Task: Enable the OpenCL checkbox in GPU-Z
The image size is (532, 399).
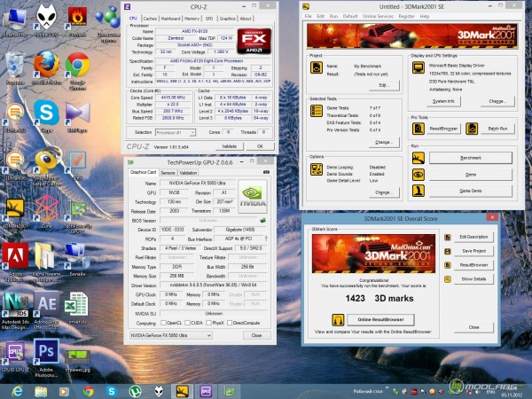Action: [x=163, y=323]
